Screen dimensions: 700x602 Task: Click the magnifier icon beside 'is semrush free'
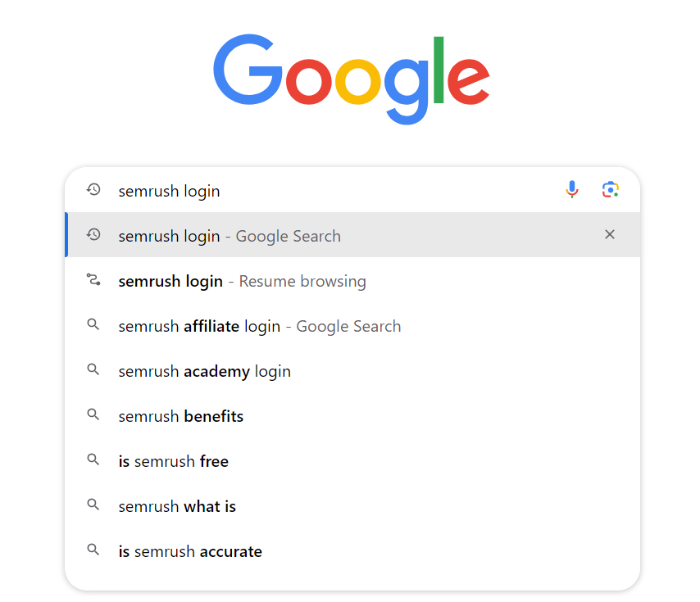pos(93,460)
